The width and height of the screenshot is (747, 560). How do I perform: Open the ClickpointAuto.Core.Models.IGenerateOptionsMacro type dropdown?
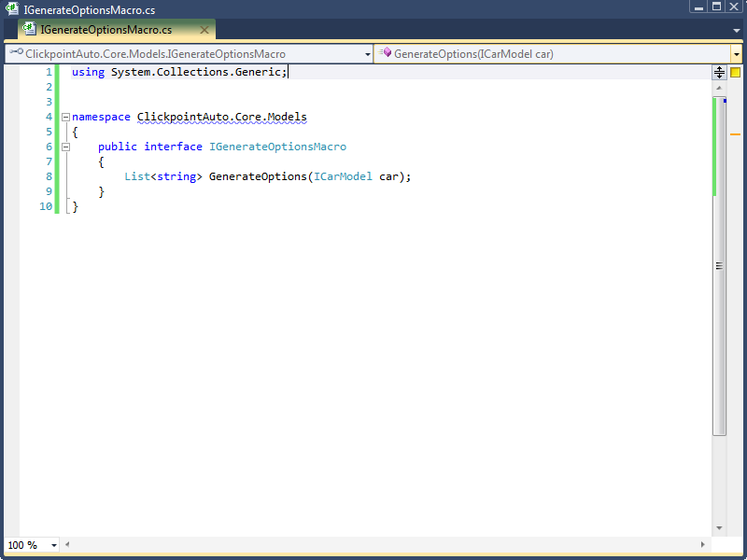367,54
